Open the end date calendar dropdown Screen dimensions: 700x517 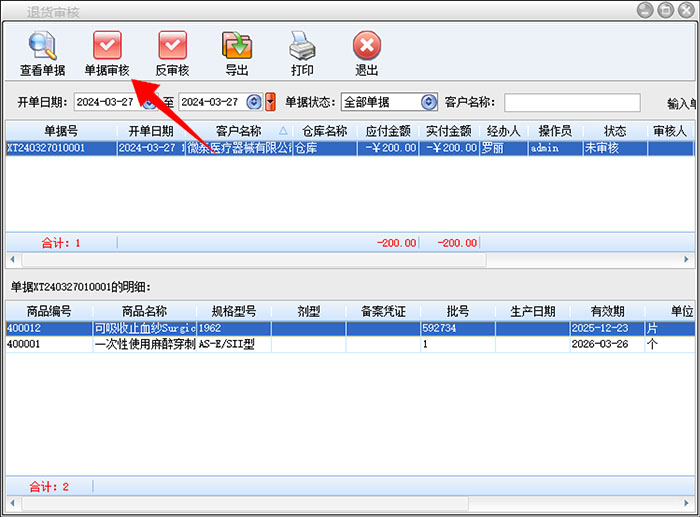[x=254, y=102]
